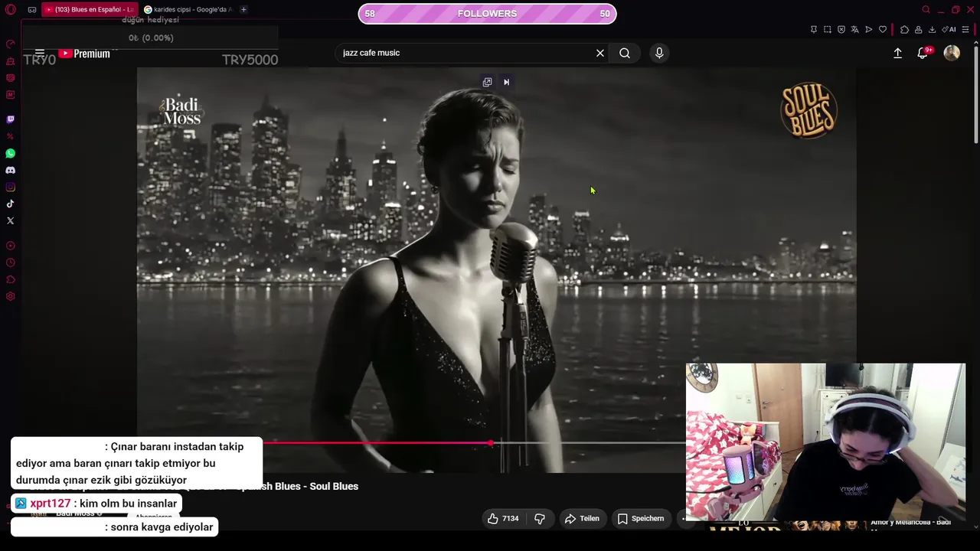Open TikTok in the browser sidebar

pyautogui.click(x=11, y=204)
